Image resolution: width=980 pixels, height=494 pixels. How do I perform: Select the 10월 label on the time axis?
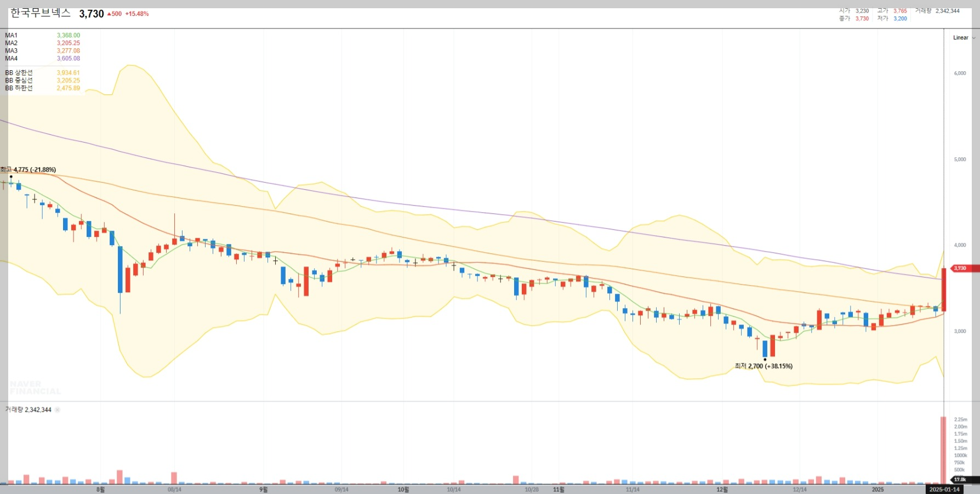(x=403, y=489)
